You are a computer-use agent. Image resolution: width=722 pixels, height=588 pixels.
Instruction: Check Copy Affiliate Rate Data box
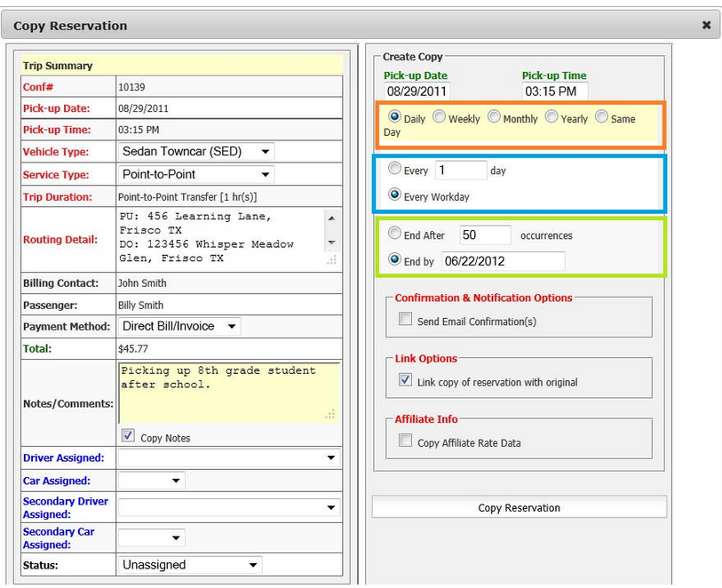click(x=405, y=441)
